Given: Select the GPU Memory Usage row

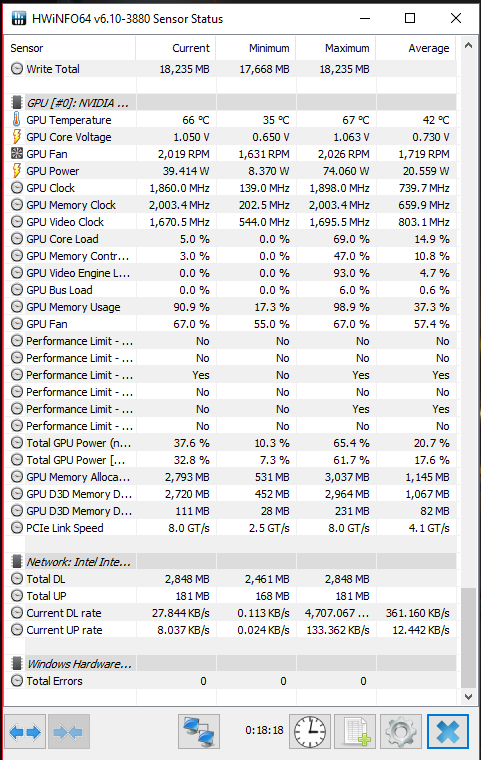Looking at the screenshot, I should (x=233, y=307).
